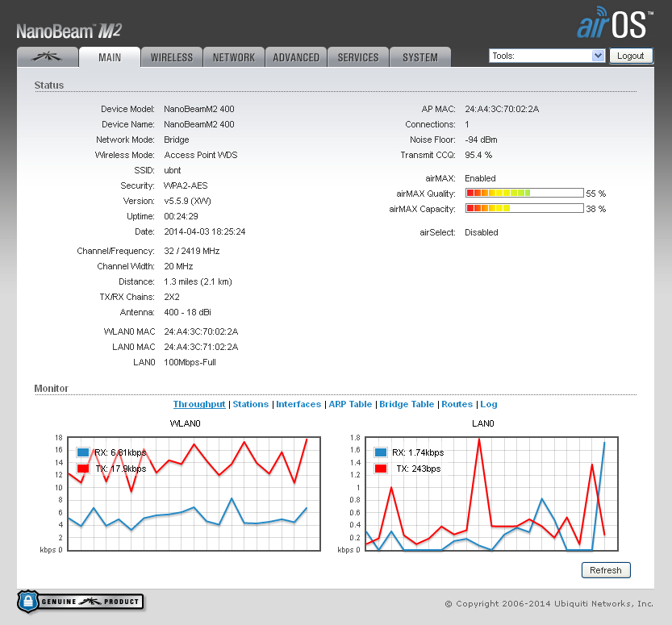Click the Channel Width value 20 MHz
This screenshot has height=625, width=672.
coord(178,266)
